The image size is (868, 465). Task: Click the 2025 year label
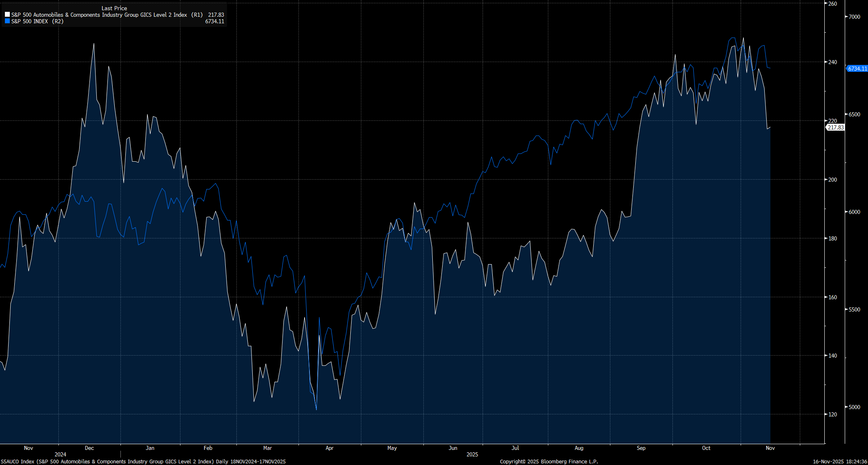click(472, 454)
